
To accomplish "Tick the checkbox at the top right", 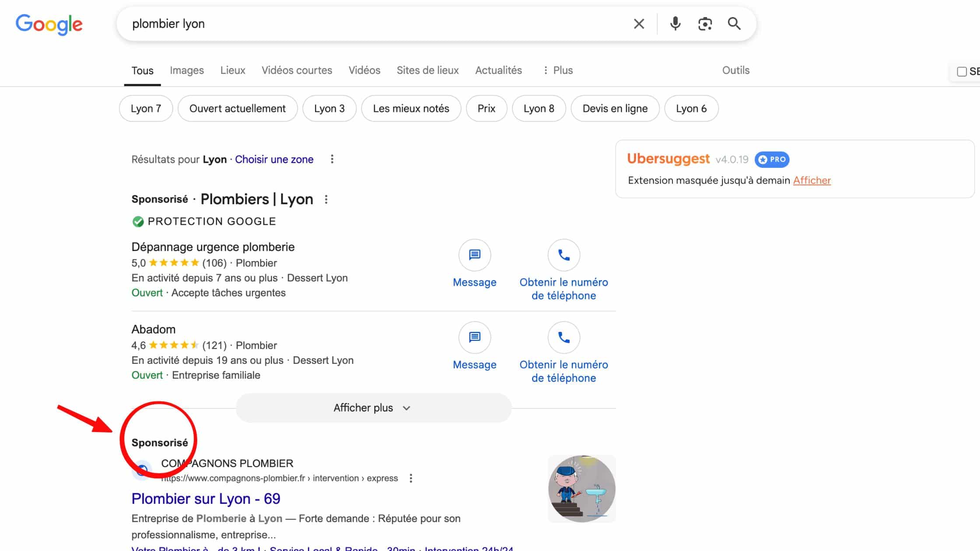I will tap(962, 72).
